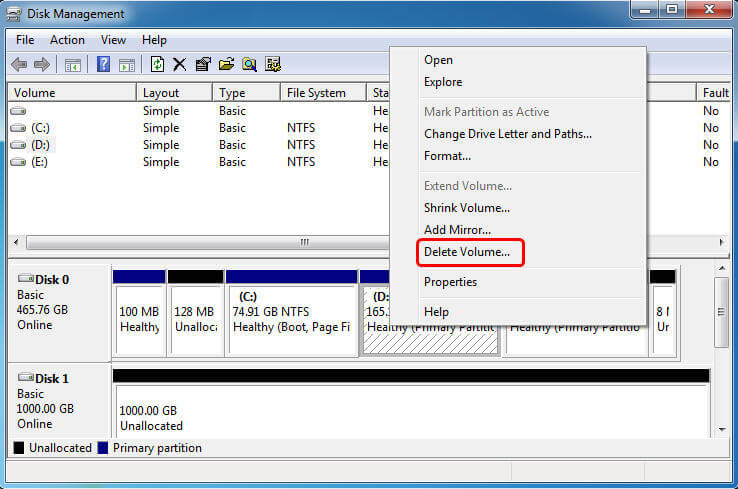738x489 pixels.
Task: Choose Change Drive Letter and Paths...
Action: [x=507, y=134]
